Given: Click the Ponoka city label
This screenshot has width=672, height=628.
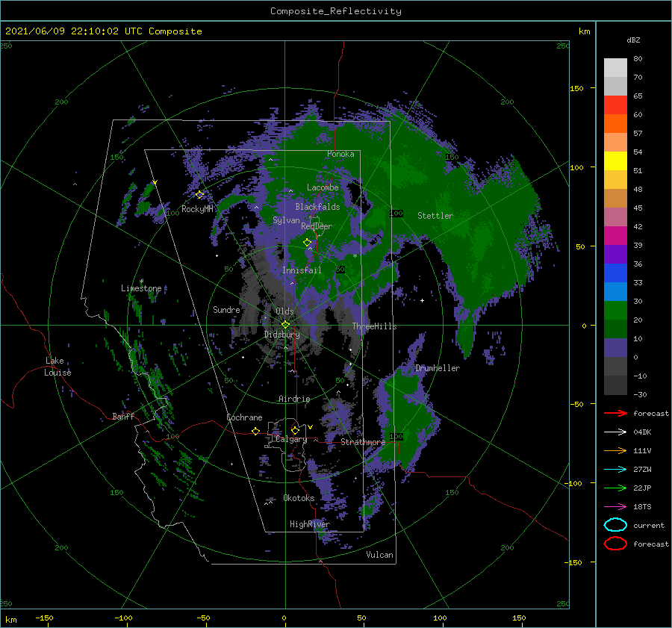Looking at the screenshot, I should point(340,154).
